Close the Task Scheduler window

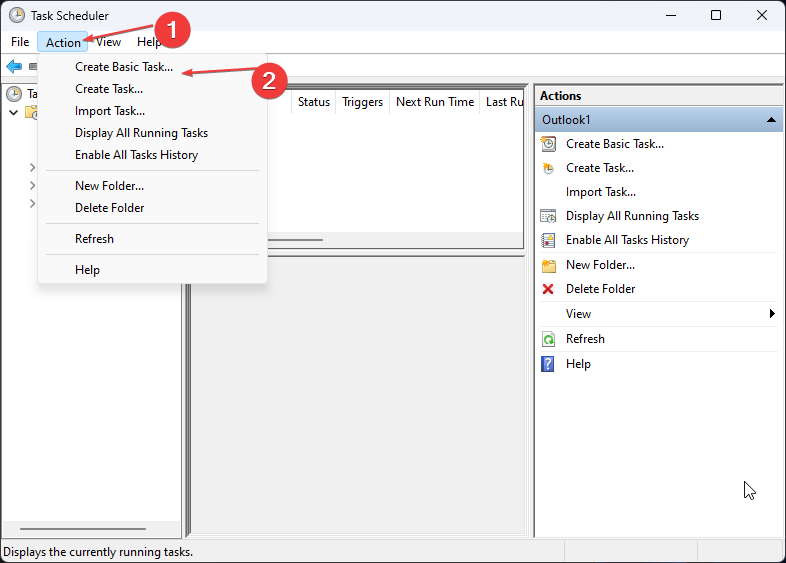(761, 16)
